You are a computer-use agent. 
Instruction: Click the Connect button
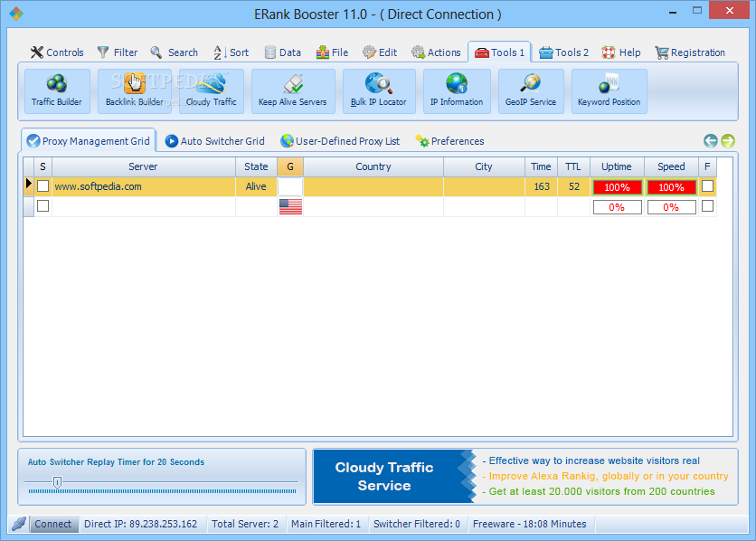[53, 524]
